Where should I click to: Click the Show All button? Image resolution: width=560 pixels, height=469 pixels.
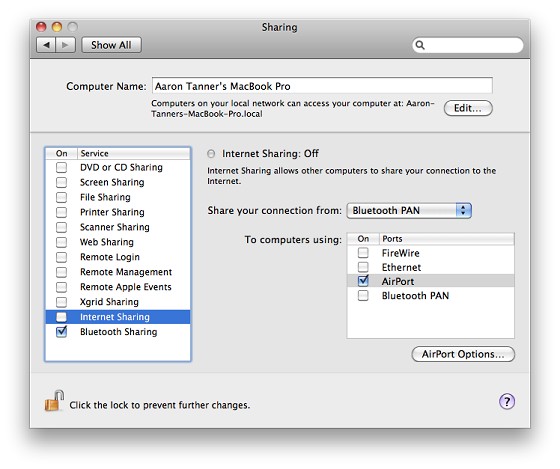(x=111, y=45)
